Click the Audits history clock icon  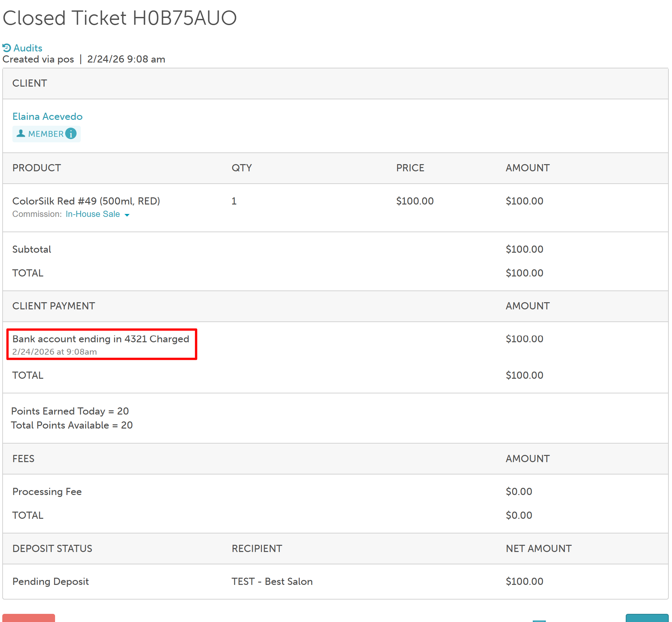(x=7, y=48)
